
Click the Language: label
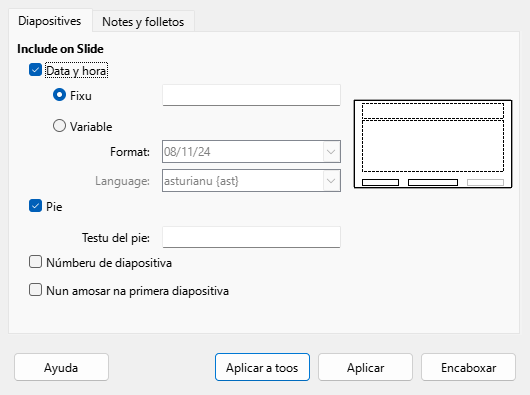[x=122, y=181]
